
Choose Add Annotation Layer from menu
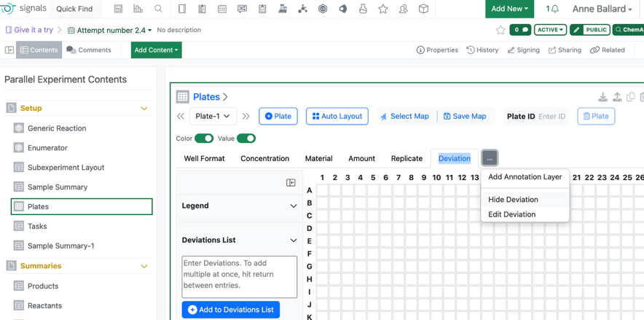(525, 177)
